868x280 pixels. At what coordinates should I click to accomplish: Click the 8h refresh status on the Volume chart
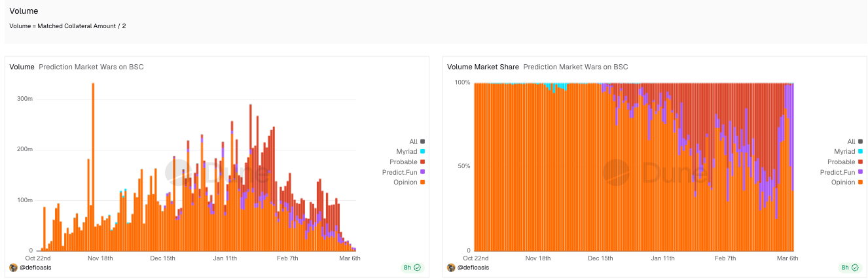pos(407,268)
